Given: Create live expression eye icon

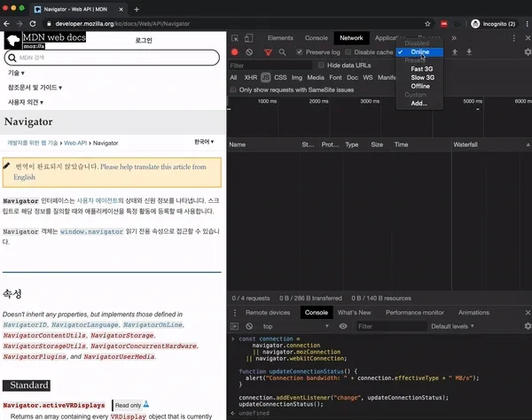Looking at the screenshot, I should coord(343,326).
